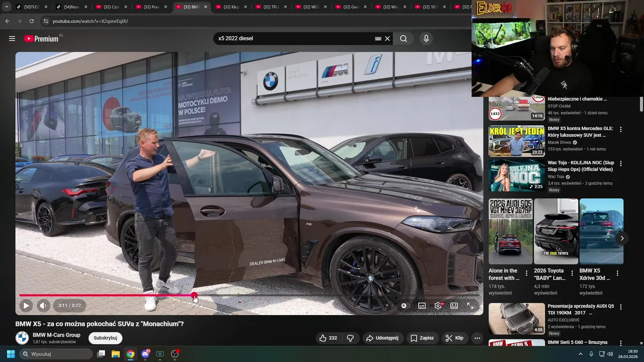Toggle the autoplay switch in the player
Viewport: 644px width, 362px height.
pyautogui.click(x=404, y=305)
